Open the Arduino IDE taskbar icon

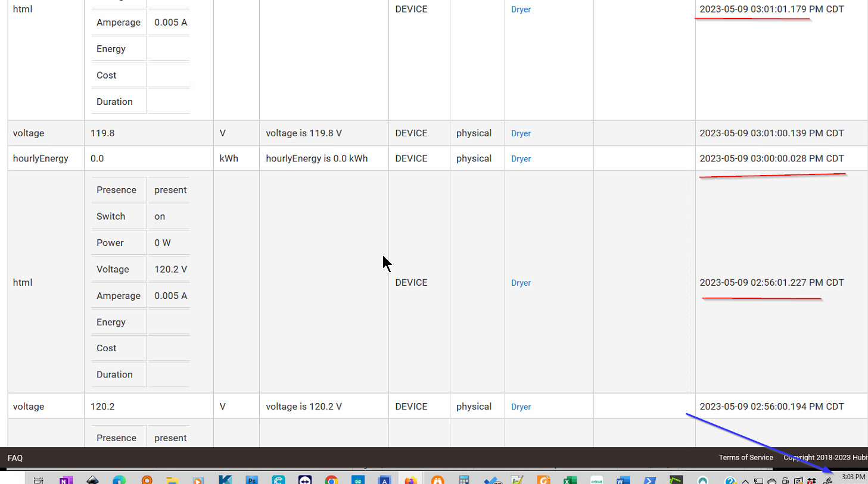[357, 480]
